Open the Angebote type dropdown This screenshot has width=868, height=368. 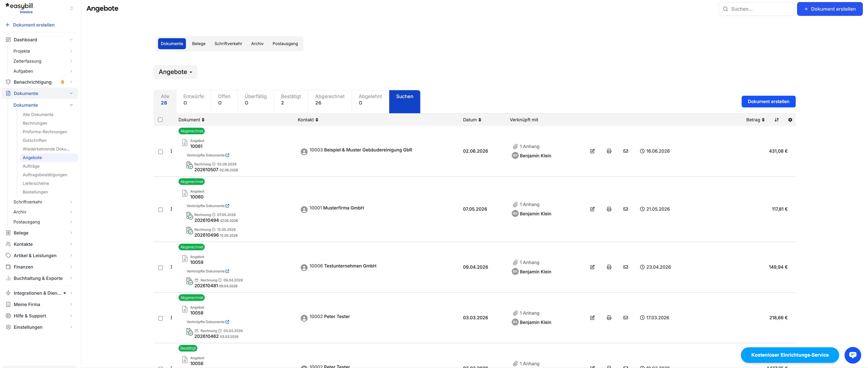coord(175,72)
